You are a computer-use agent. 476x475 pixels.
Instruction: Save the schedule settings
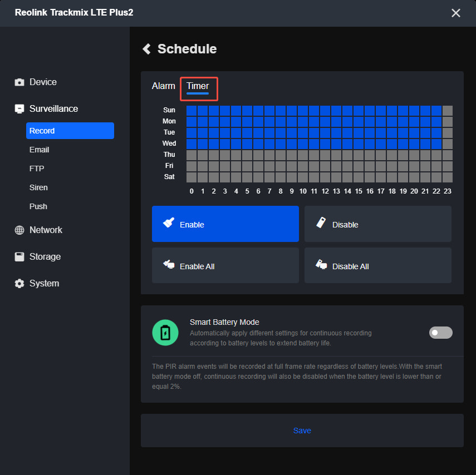tap(302, 431)
